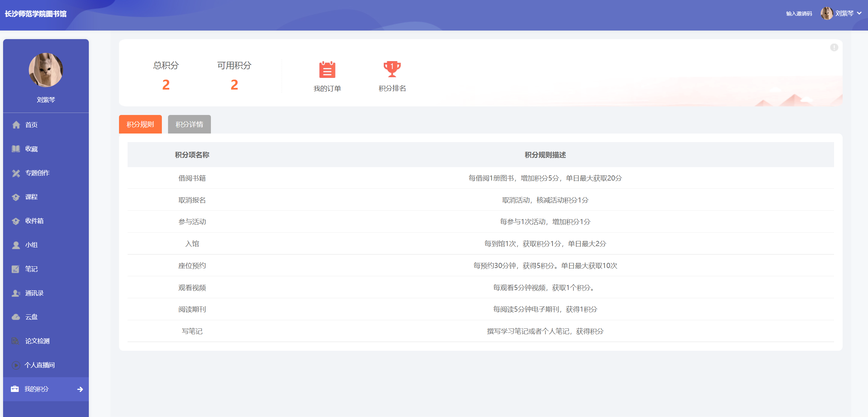The image size is (868, 417).
Task: Click the large profile avatar in sidebar
Action: pos(46,70)
